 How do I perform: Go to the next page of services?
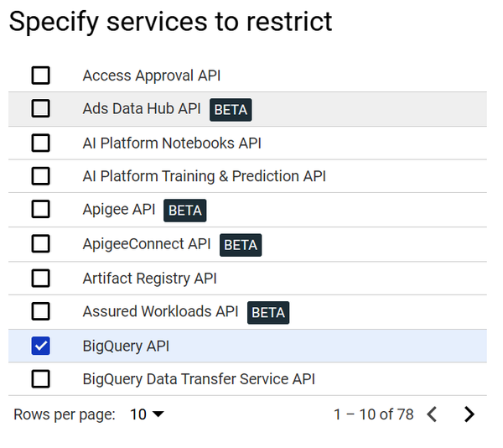click(x=469, y=414)
